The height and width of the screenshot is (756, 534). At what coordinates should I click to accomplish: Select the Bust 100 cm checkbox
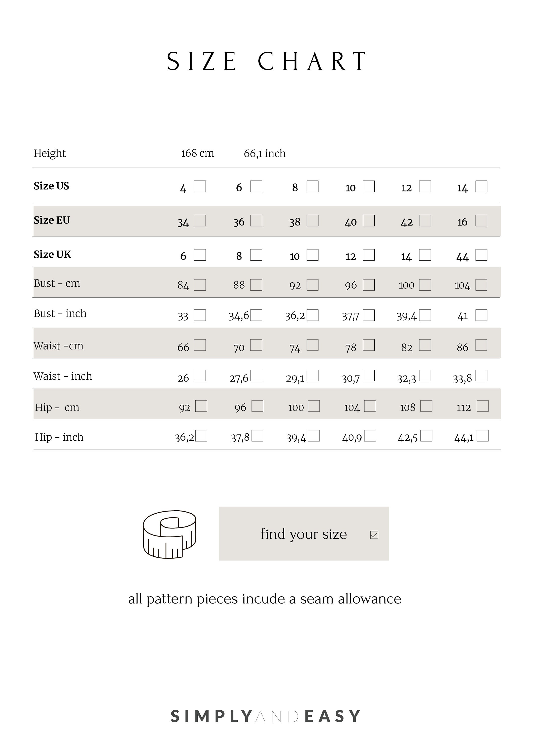425,285
